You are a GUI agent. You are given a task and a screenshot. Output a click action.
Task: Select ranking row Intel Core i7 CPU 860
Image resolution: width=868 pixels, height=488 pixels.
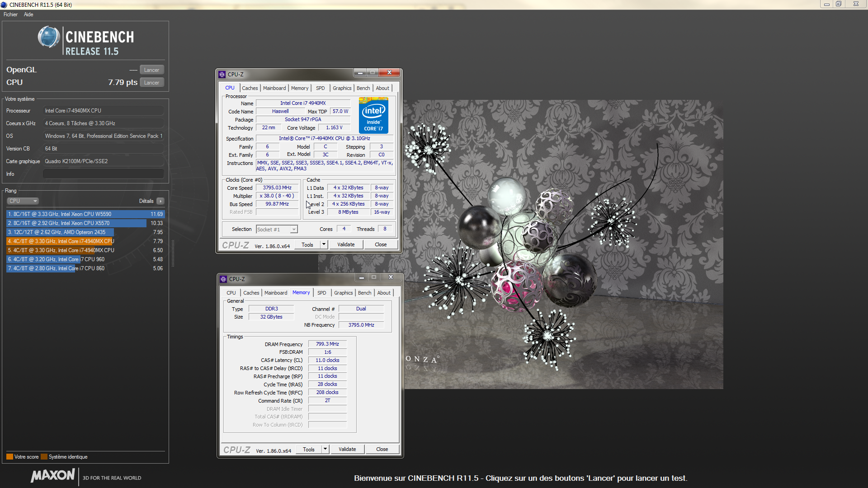(85, 268)
